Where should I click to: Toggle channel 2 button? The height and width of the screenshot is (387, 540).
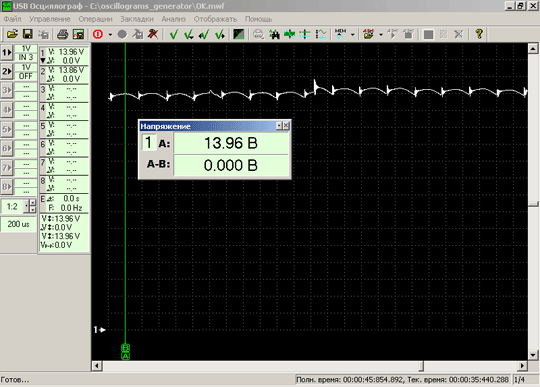click(x=7, y=71)
